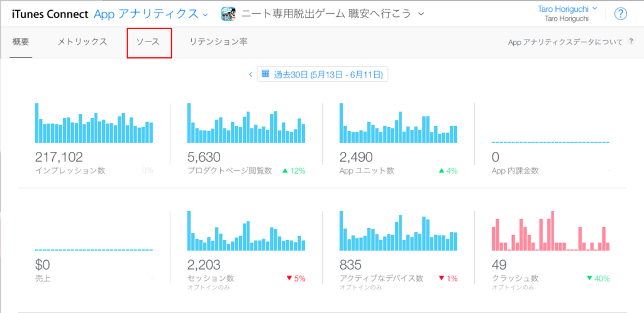Click the アクティブなデバイス数 label
644x313 pixels.
382,278
